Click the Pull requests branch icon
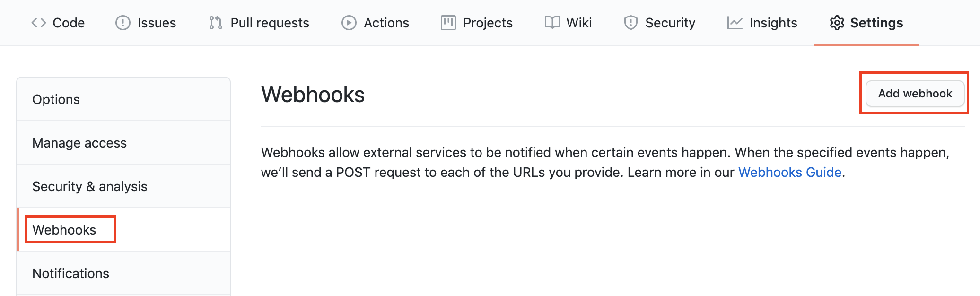 [216, 23]
